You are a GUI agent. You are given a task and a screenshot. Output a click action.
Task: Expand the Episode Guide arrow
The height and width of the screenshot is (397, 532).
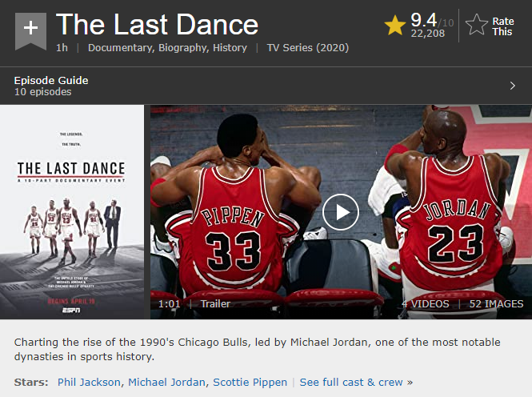click(x=512, y=86)
